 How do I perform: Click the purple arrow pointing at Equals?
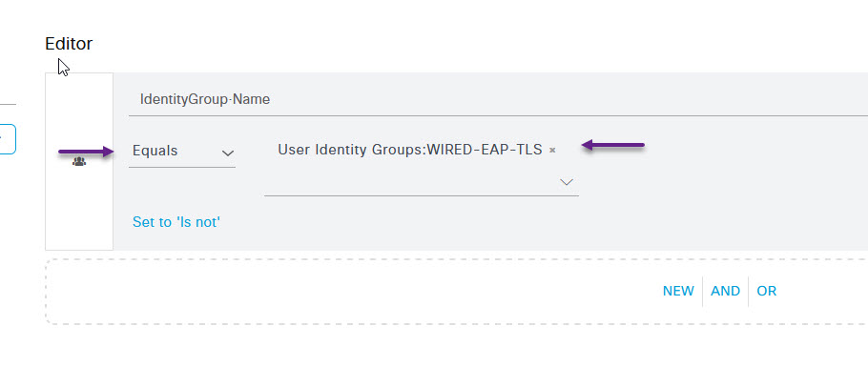pos(86,151)
